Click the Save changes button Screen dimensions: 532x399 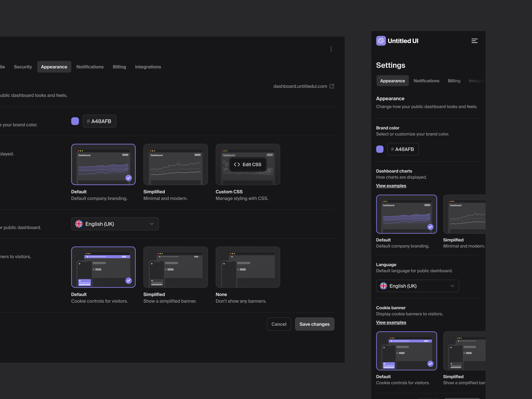(x=315, y=324)
